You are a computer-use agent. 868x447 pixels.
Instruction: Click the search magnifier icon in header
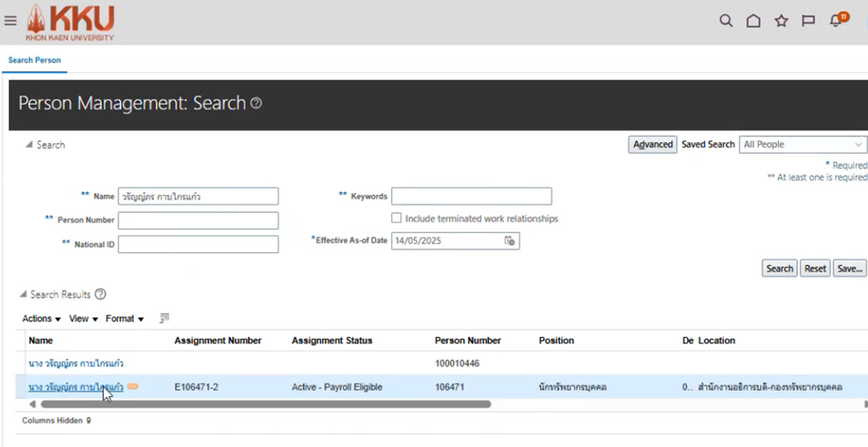click(726, 21)
